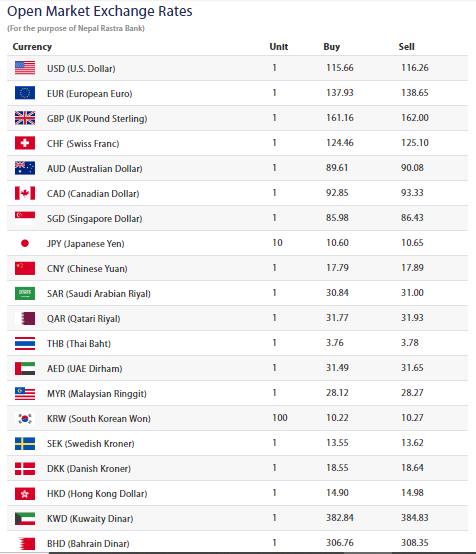The image size is (476, 554).
Task: Click the European Union flag icon
Action: tap(25, 93)
